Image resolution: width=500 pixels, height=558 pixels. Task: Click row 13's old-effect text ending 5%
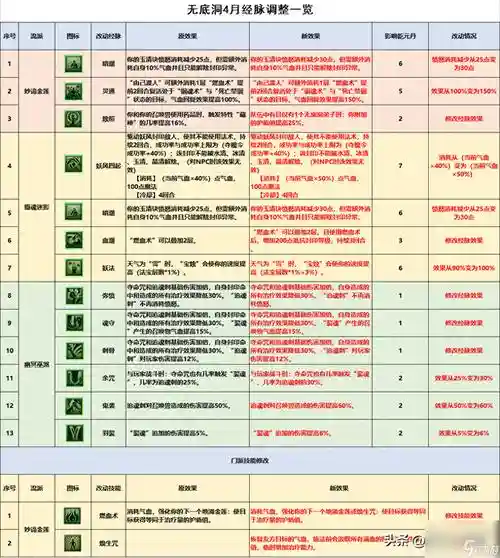pyautogui.click(x=169, y=433)
